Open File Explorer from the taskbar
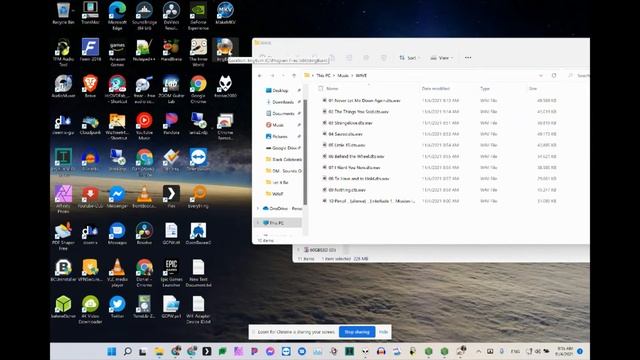The width and height of the screenshot is (640, 360). [x=159, y=351]
